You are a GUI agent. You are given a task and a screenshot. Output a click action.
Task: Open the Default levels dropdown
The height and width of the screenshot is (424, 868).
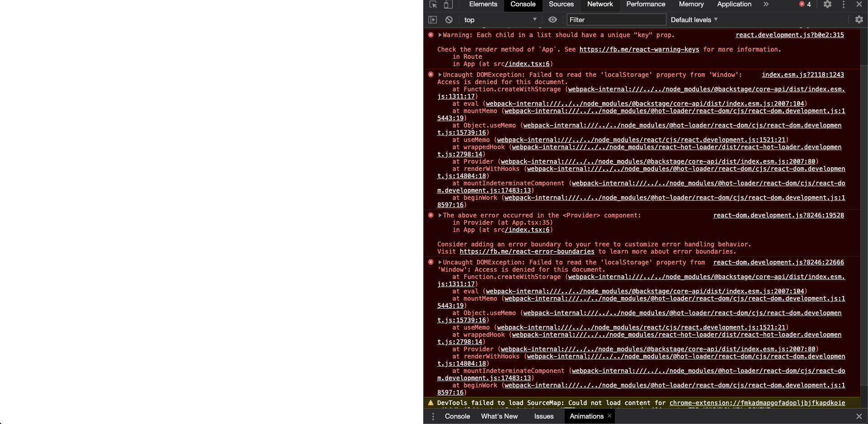click(x=694, y=19)
